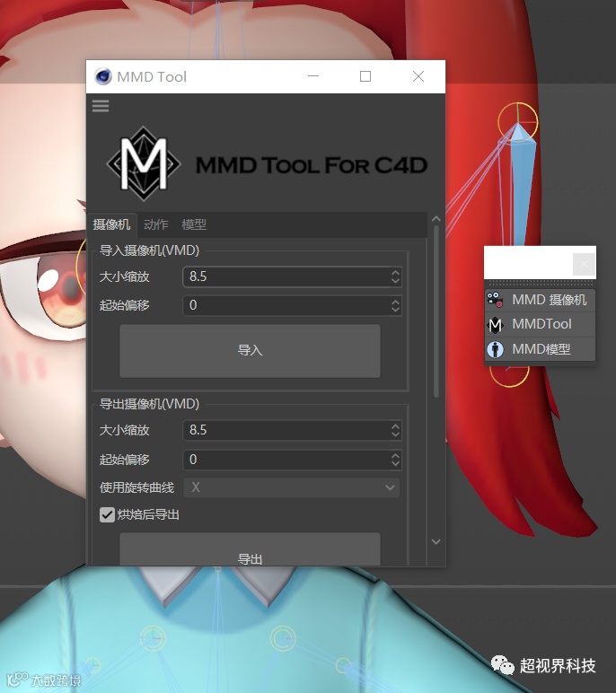Close the small floating palette
The height and width of the screenshot is (693, 616).
[584, 264]
